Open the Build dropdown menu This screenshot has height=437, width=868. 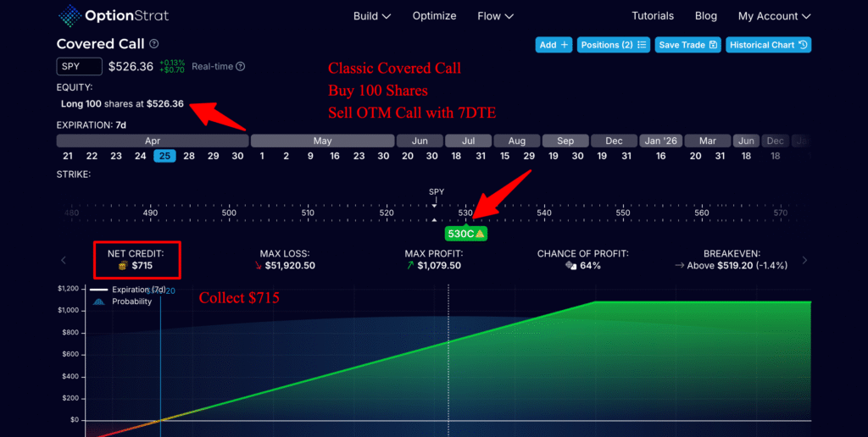[x=372, y=16]
